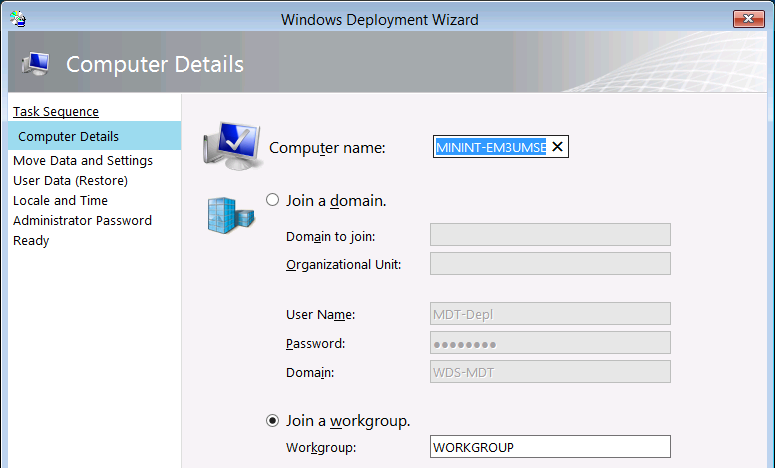Click the "Domain to join:" label
The image size is (775, 468).
pyautogui.click(x=330, y=236)
